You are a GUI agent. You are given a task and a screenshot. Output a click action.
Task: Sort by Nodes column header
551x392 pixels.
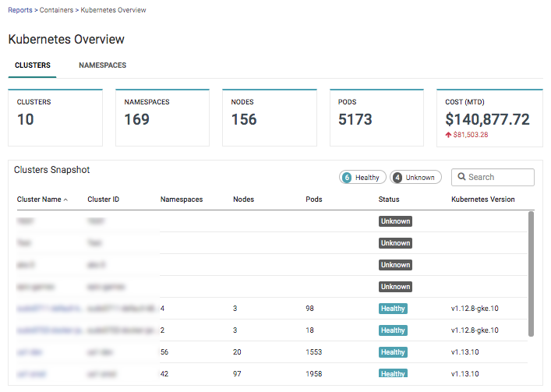pyautogui.click(x=243, y=200)
